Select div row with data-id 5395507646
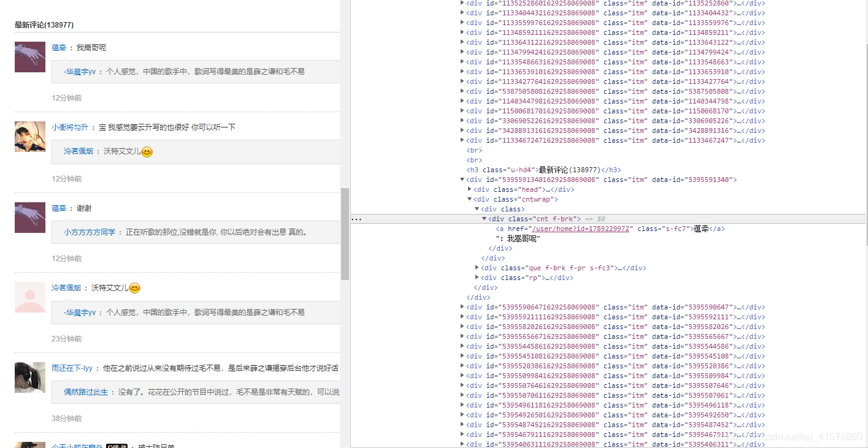Image resolution: width=868 pixels, height=448 pixels. pos(615,385)
